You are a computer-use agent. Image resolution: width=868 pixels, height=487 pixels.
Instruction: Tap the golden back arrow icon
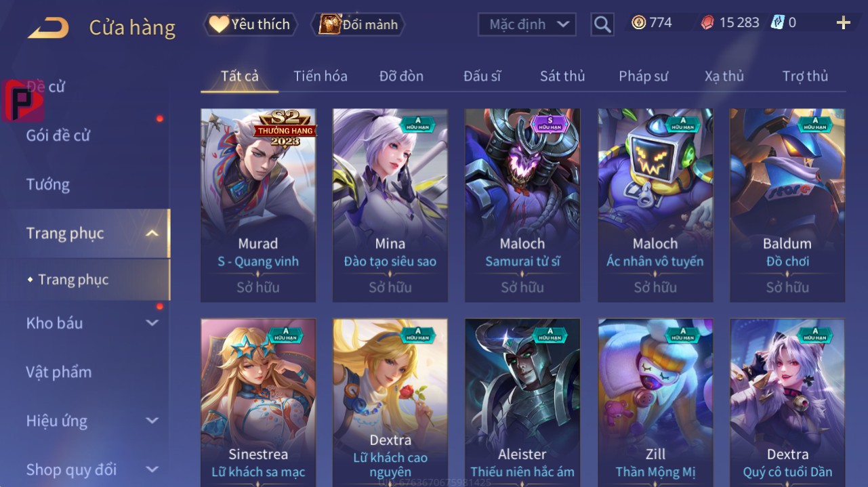[x=48, y=28]
